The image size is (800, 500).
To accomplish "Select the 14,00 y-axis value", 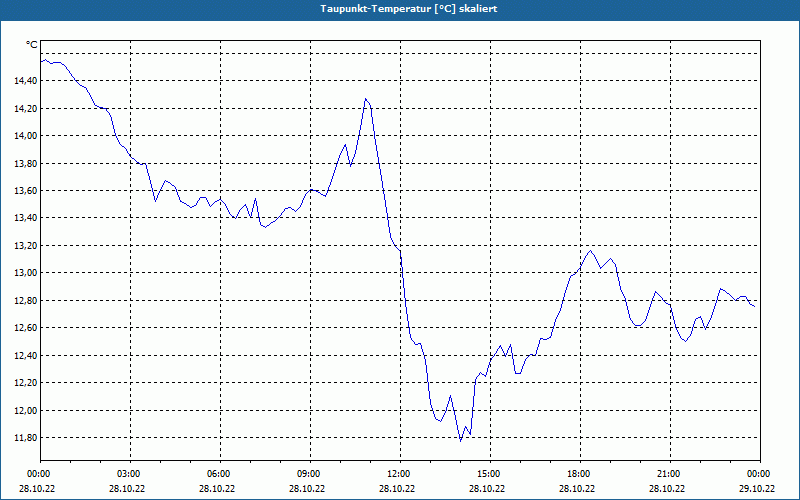I will pos(25,136).
